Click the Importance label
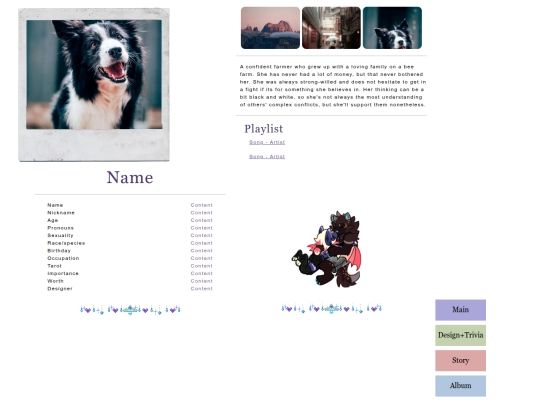The width and height of the screenshot is (540, 405). click(63, 273)
